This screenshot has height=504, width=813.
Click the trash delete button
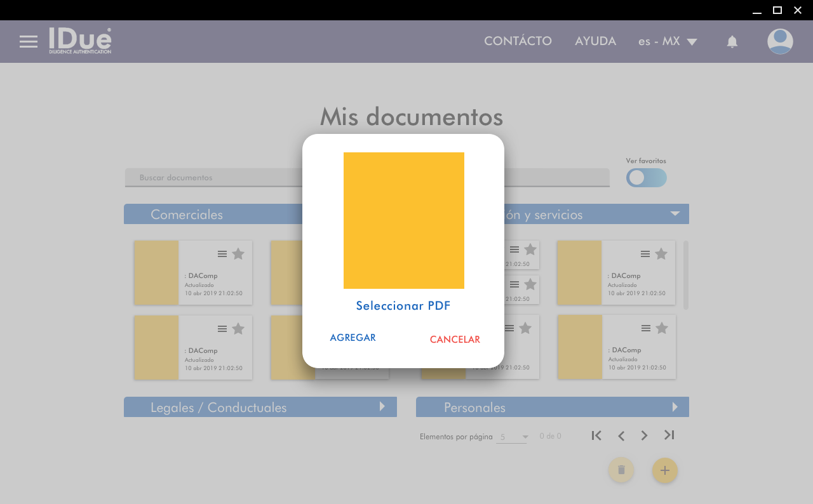tap(621, 470)
